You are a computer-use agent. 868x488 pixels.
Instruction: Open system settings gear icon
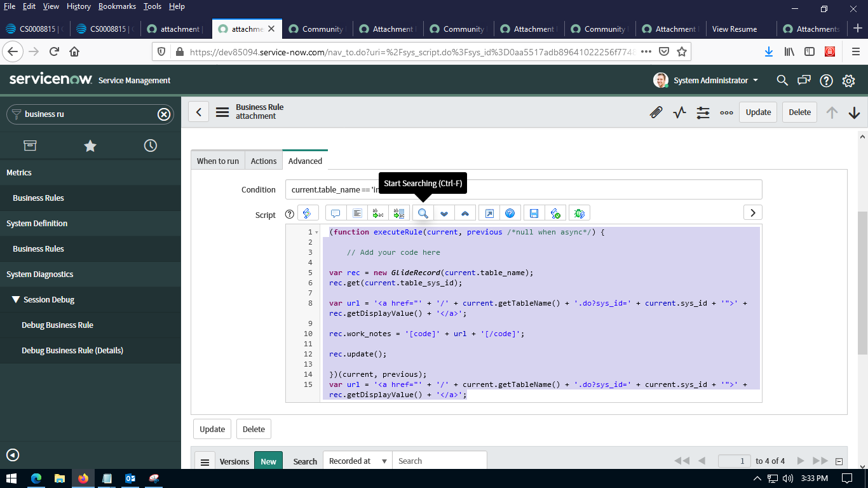pyautogui.click(x=848, y=81)
